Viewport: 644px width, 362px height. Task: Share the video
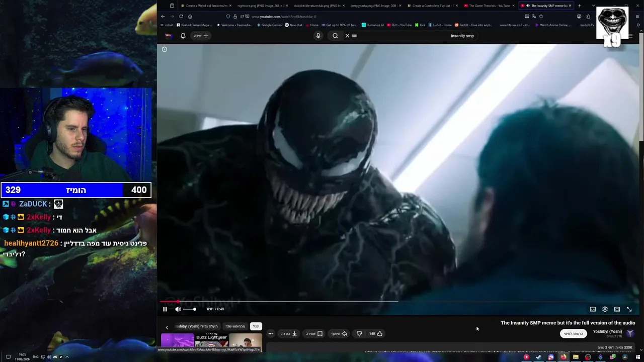tap(339, 333)
